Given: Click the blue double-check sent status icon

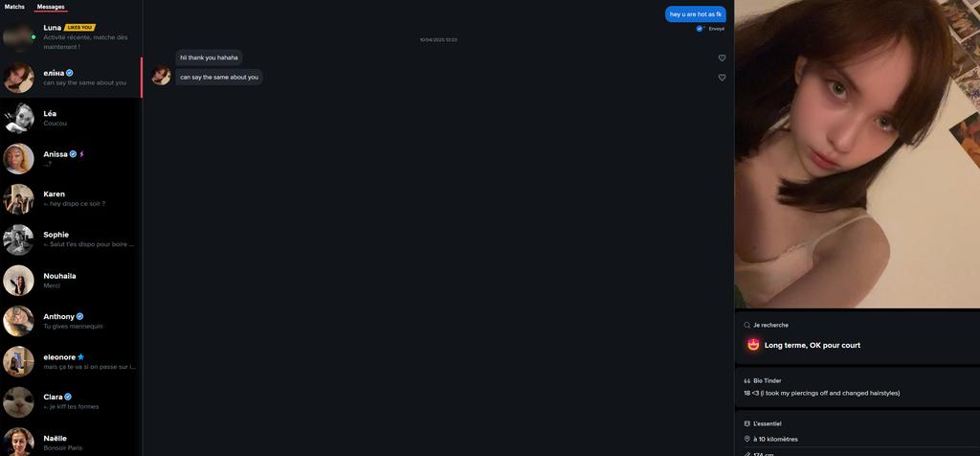Looking at the screenshot, I should [700, 29].
